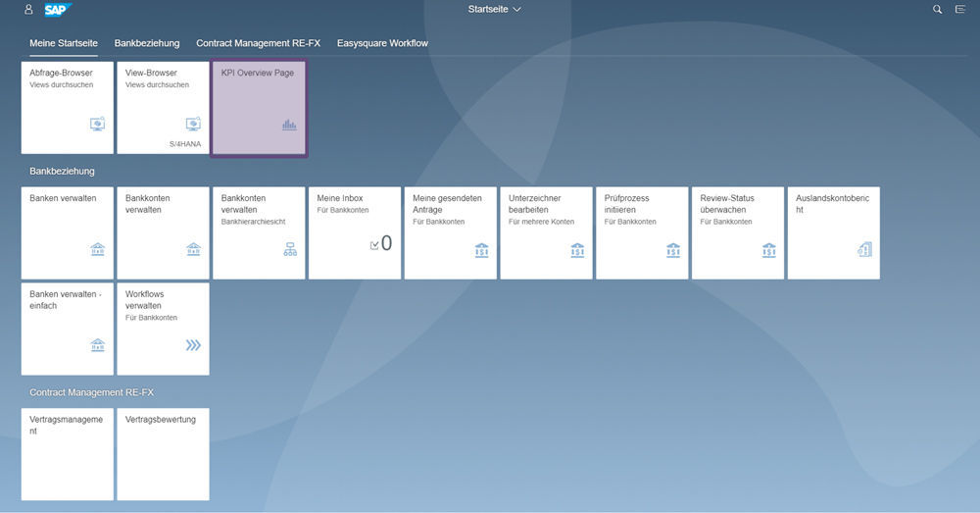Click the Bankbeziehung group heading
980x513 pixels.
[62, 171]
